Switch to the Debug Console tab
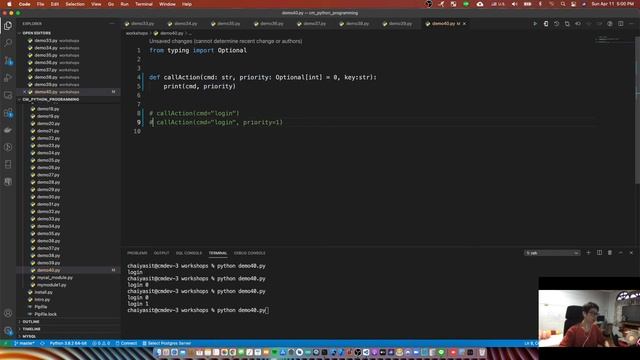 [249, 253]
